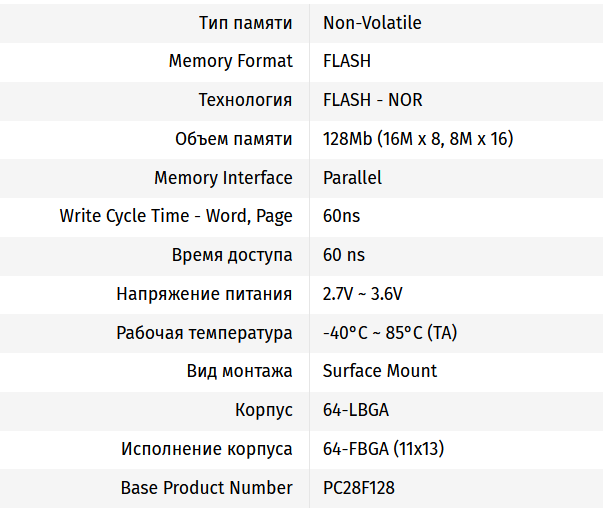Click the "Напряжение питания" label

[204, 294]
